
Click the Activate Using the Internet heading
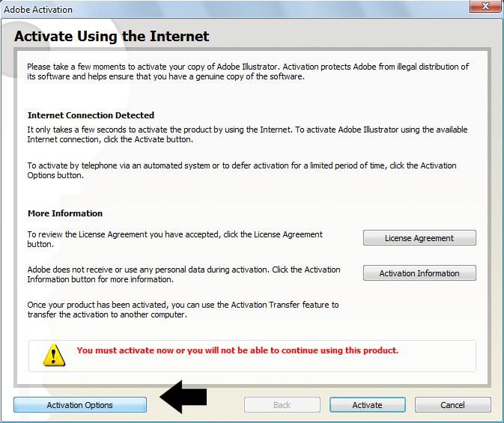pos(112,36)
